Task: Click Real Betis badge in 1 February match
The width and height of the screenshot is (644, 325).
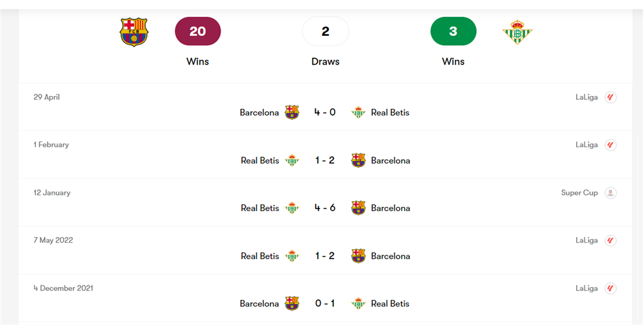Action: click(292, 160)
